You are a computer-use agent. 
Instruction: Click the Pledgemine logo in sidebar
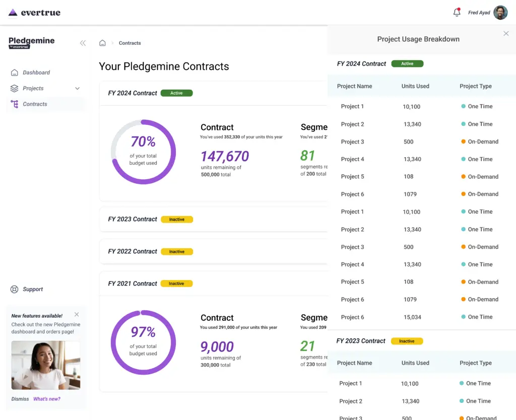(x=32, y=43)
